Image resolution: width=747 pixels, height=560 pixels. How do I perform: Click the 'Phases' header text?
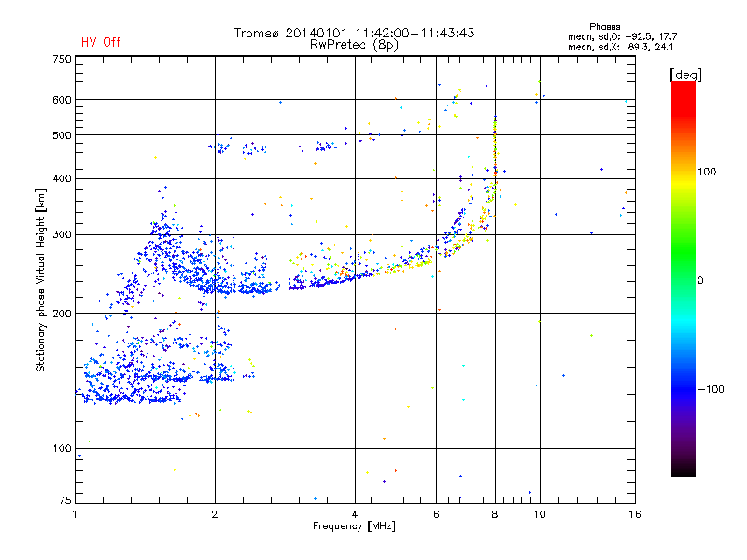(x=604, y=27)
